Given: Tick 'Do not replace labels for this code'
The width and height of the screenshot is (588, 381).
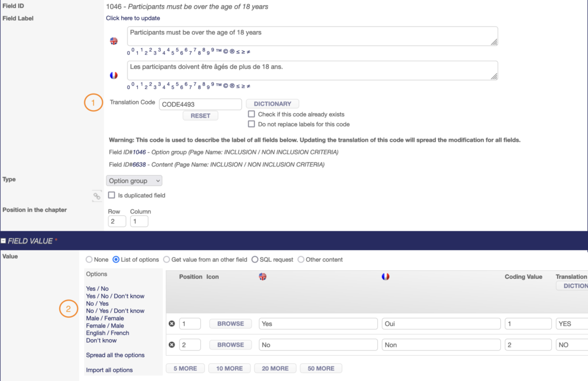Looking at the screenshot, I should point(252,124).
